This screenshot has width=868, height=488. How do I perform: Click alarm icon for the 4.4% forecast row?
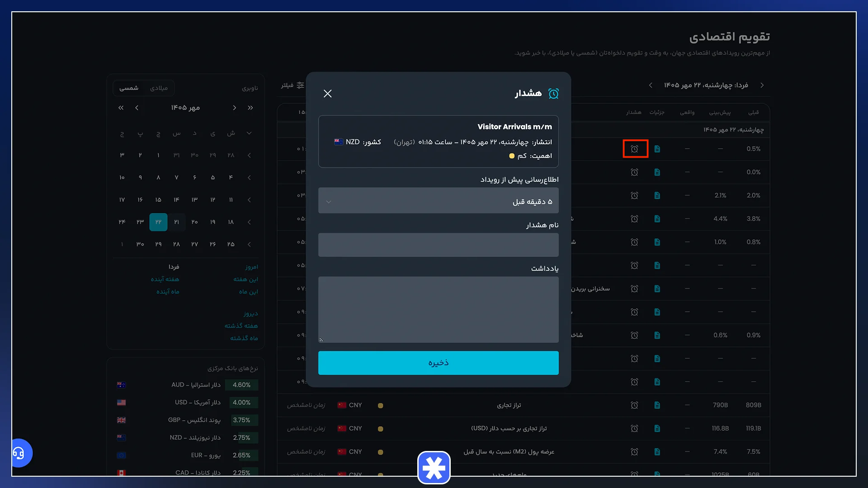click(635, 219)
